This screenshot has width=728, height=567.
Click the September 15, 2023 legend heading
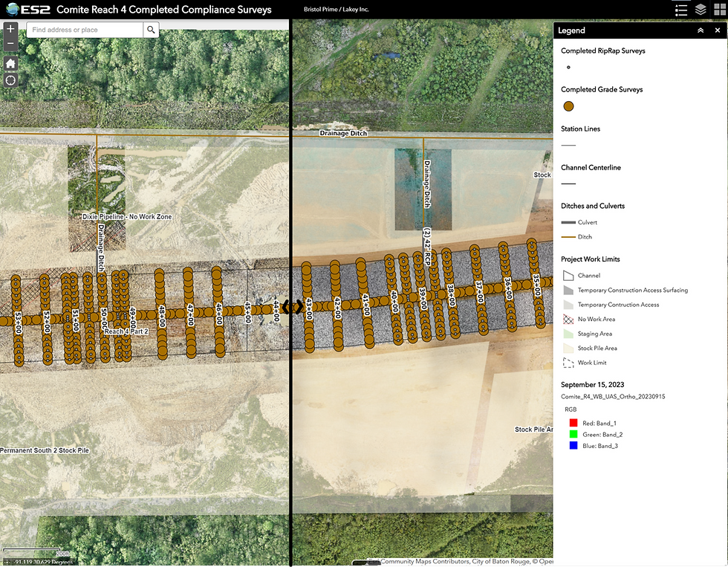(x=593, y=384)
